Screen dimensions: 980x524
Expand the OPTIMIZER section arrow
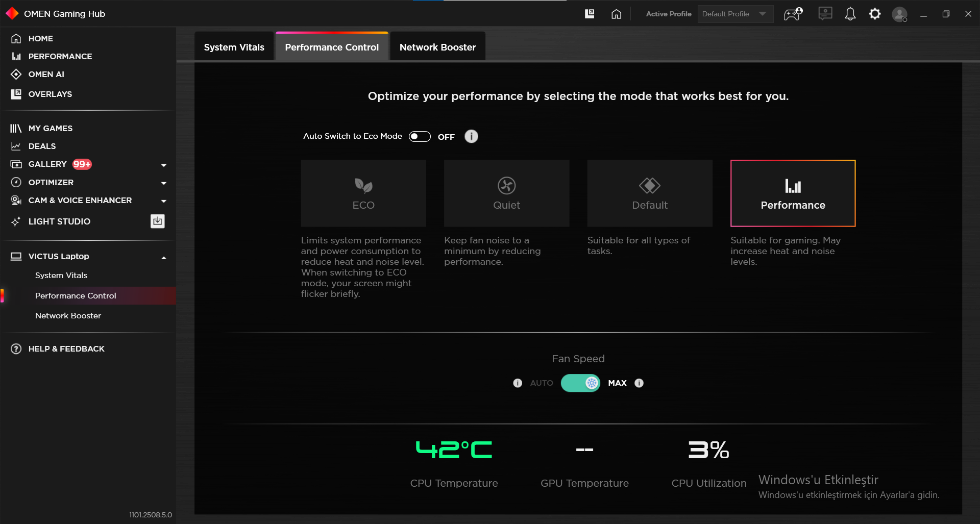(164, 183)
